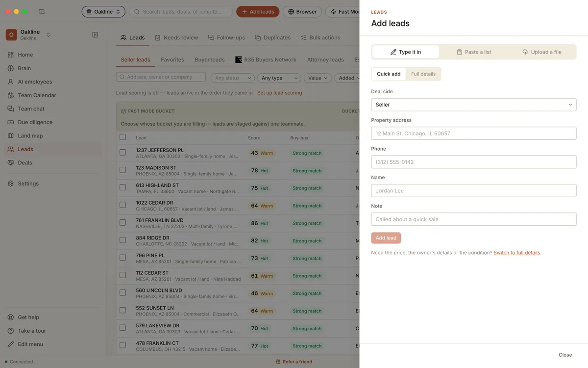Viewport: 588px width, 368px height.
Task: Click the Add leads top bar button
Action: point(258,12)
